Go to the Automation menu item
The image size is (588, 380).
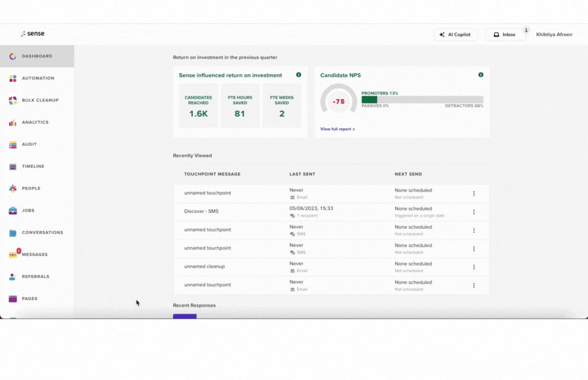click(37, 78)
